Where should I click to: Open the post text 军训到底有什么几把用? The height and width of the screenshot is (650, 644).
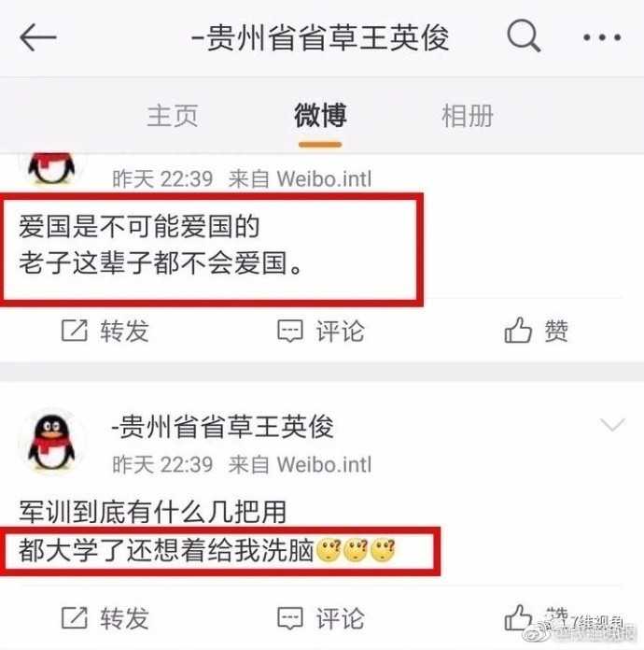coord(152,512)
